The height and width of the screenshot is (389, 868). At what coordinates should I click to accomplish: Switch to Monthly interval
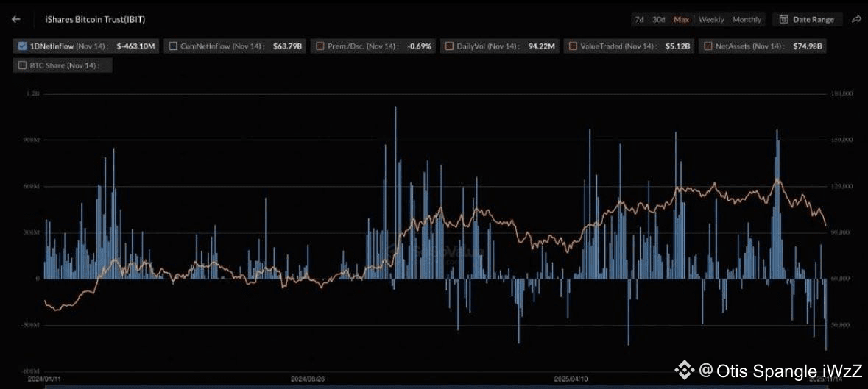click(747, 19)
